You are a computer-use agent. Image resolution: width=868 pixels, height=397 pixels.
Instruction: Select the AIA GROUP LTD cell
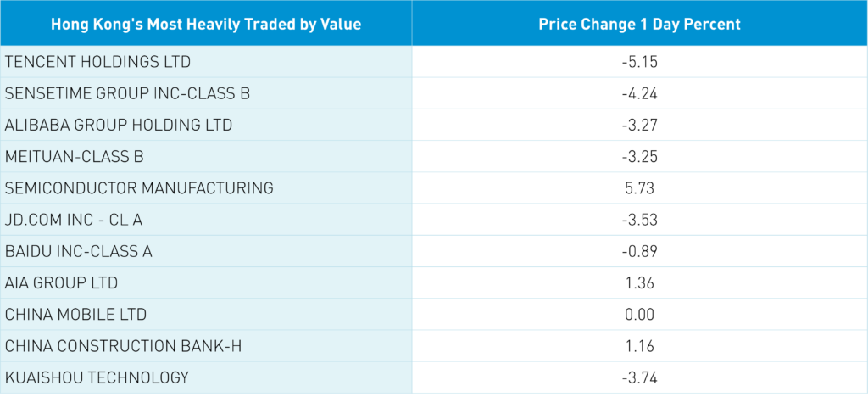click(61, 282)
